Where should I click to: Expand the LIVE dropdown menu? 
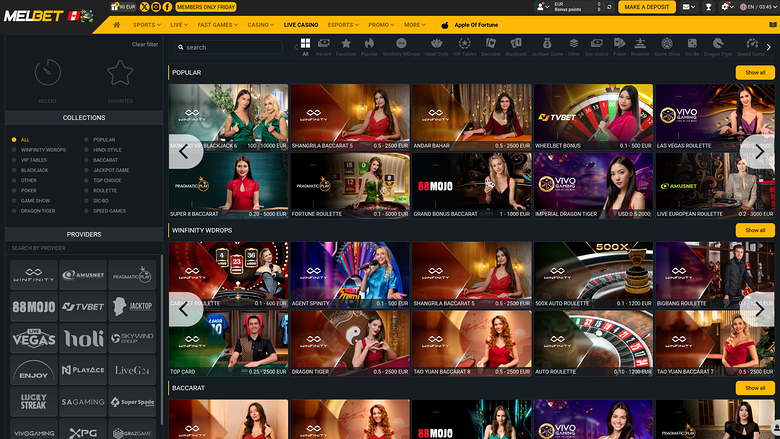pos(179,25)
